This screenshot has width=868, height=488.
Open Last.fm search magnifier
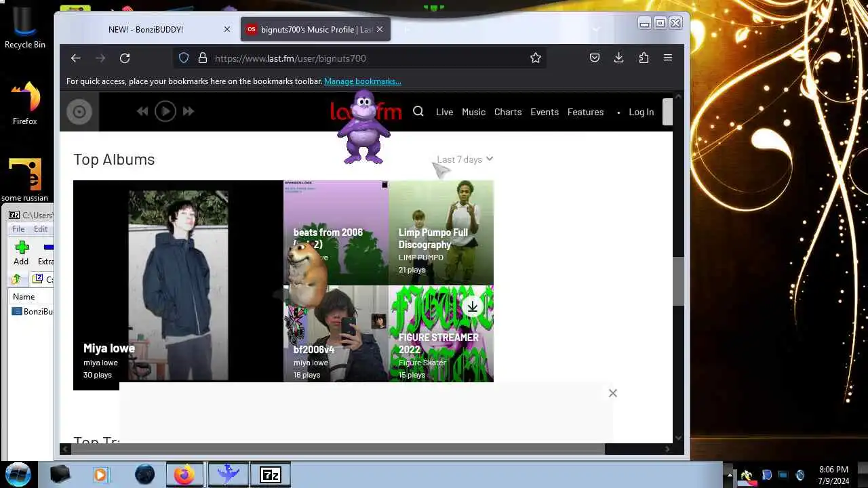[x=418, y=112]
